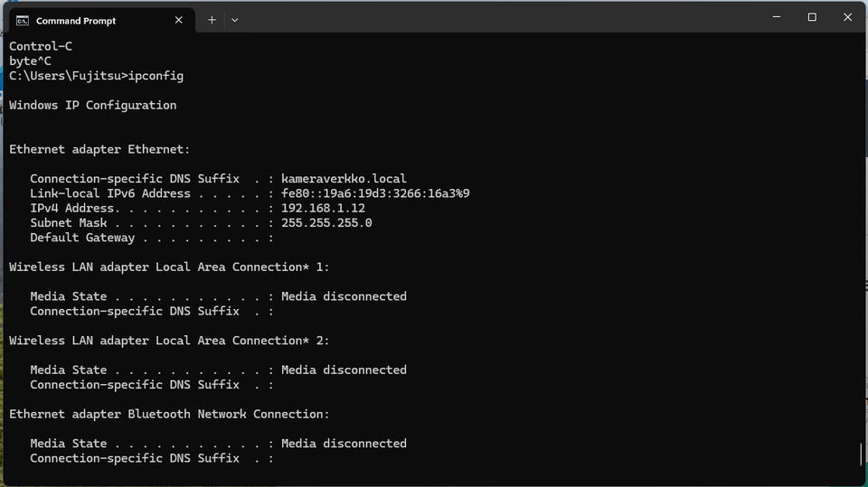The width and height of the screenshot is (868, 487).
Task: Click the Windows IP Configuration heading
Action: click(x=92, y=105)
